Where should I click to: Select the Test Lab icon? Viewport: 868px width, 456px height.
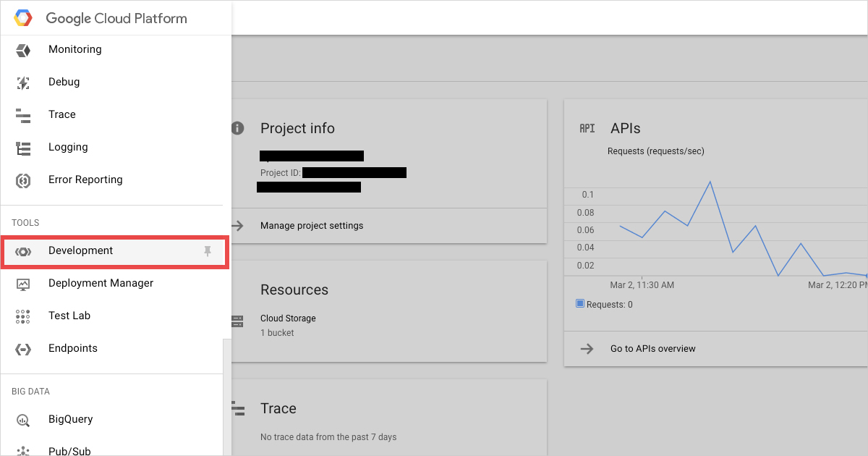pos(23,316)
